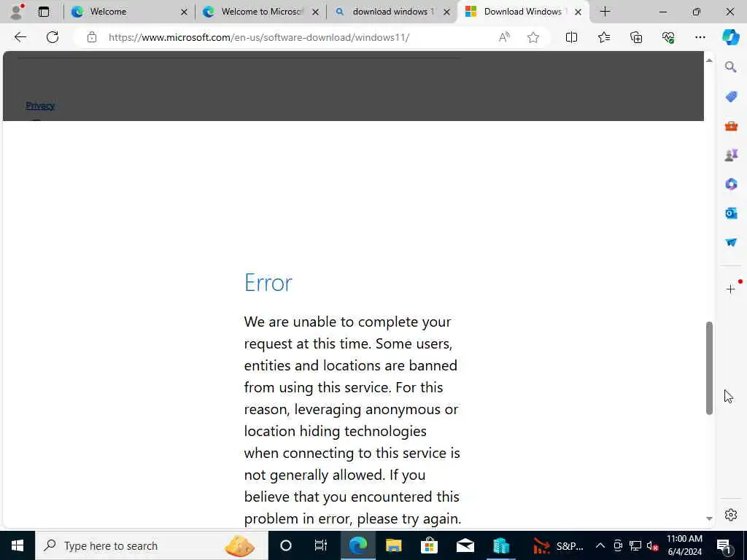Click scrollbar up arrow

click(x=709, y=60)
